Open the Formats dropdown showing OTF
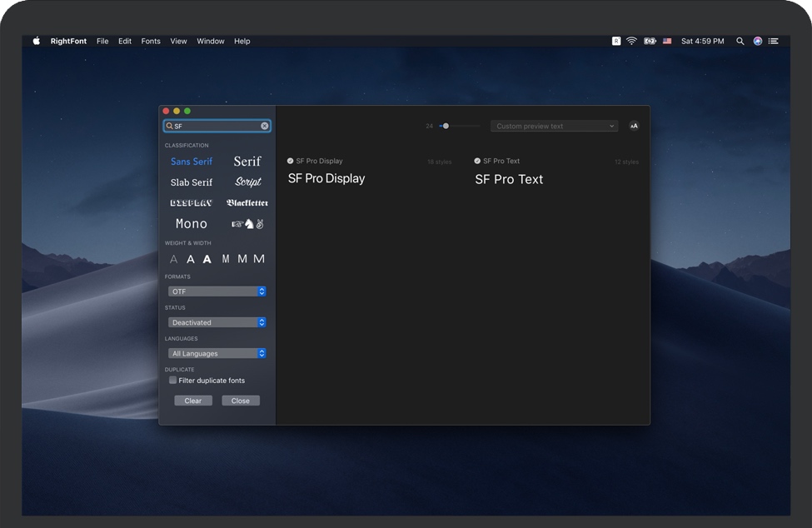This screenshot has width=812, height=528. point(217,291)
